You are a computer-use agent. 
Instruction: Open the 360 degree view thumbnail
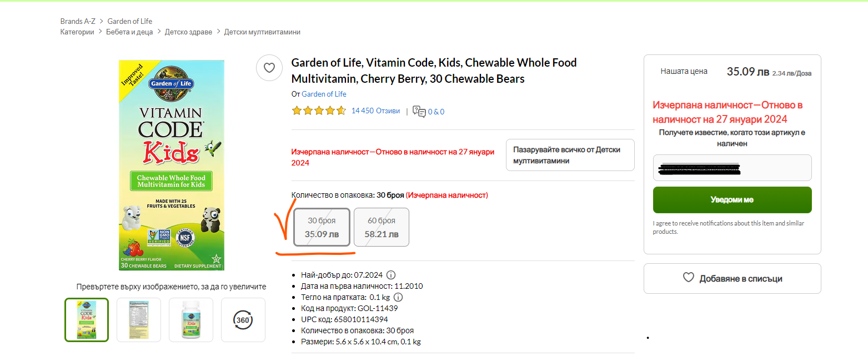(243, 320)
